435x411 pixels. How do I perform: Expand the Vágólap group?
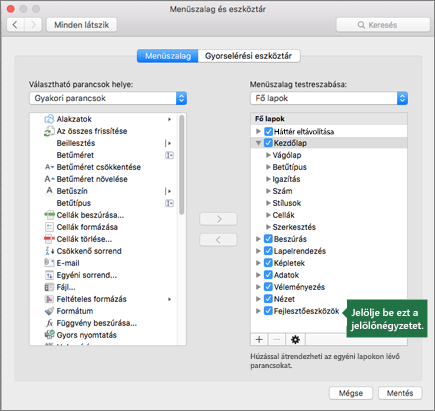point(268,155)
